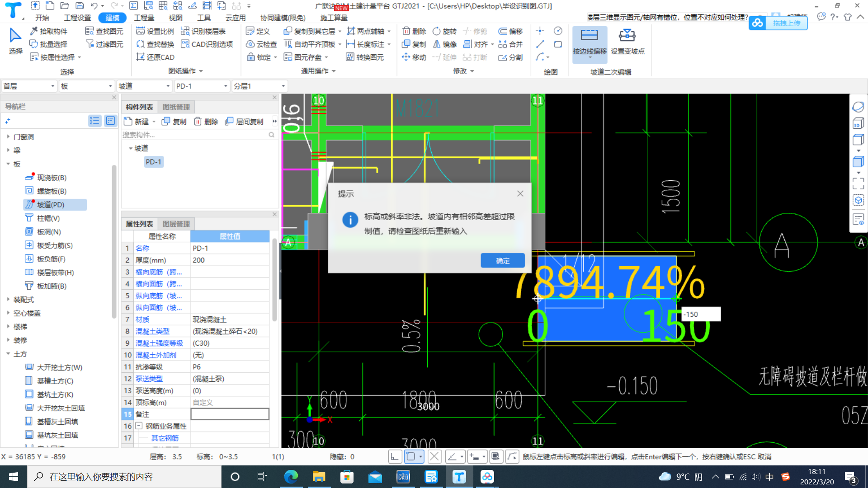Click 转换图元 convert element tool

(365, 57)
